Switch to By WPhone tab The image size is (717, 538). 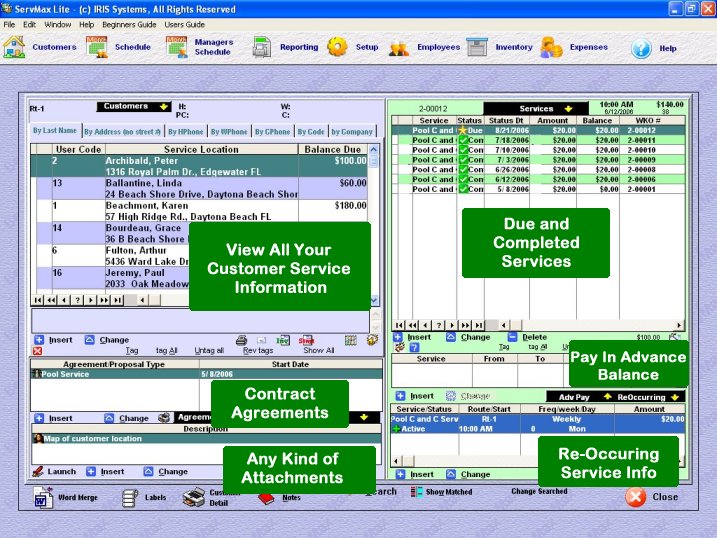pos(229,132)
